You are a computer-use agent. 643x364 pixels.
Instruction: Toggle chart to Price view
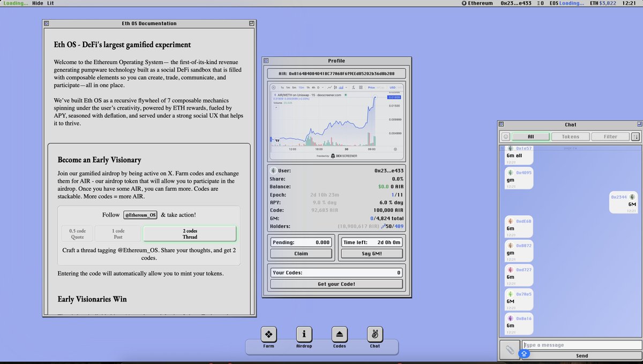click(371, 88)
